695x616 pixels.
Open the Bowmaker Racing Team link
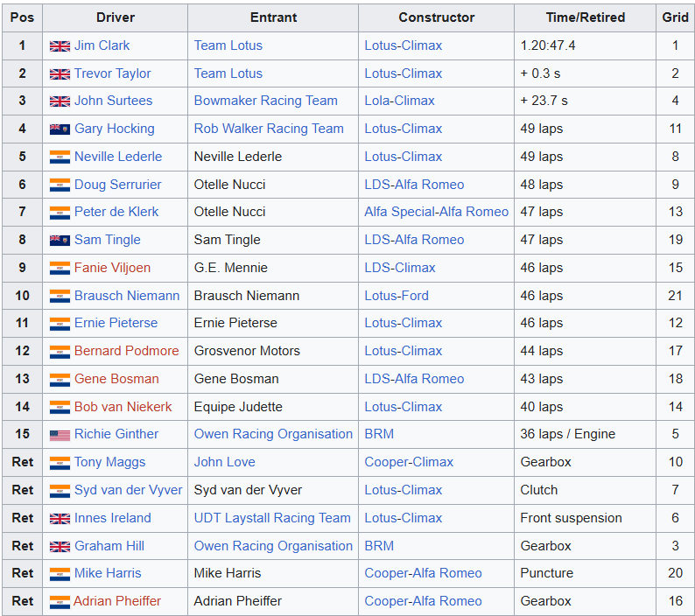[x=266, y=101]
